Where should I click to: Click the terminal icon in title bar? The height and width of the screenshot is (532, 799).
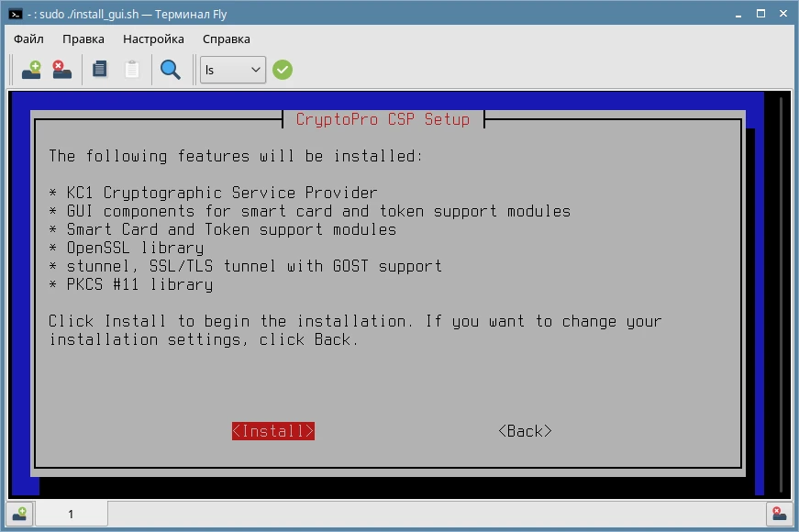click(x=16, y=15)
